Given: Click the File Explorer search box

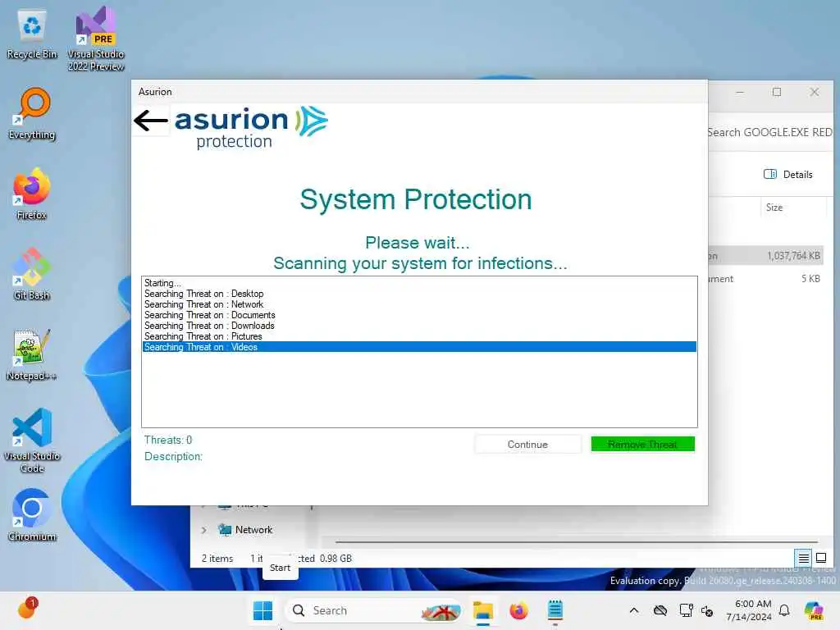Looking at the screenshot, I should 769,132.
